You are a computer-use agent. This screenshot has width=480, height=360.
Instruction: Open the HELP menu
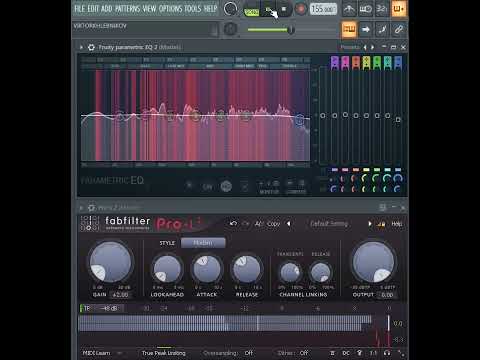pos(210,8)
